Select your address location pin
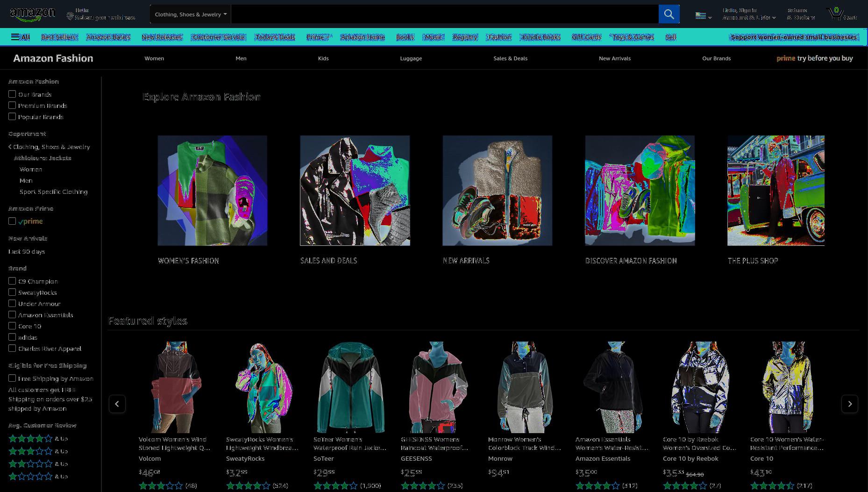Viewport: 868px width, 492px height. pyautogui.click(x=70, y=16)
